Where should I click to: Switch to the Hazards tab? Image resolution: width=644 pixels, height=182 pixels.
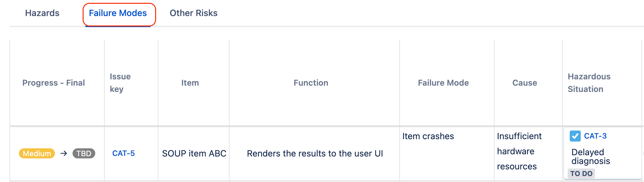[x=42, y=13]
